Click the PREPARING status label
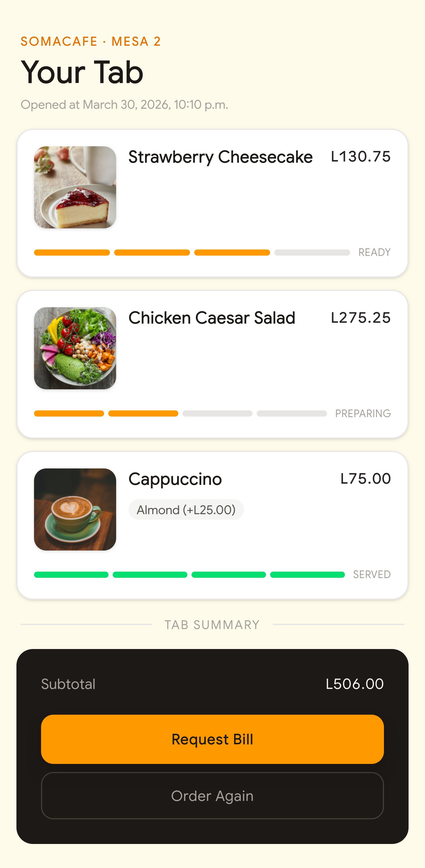This screenshot has width=425, height=868. [x=363, y=413]
